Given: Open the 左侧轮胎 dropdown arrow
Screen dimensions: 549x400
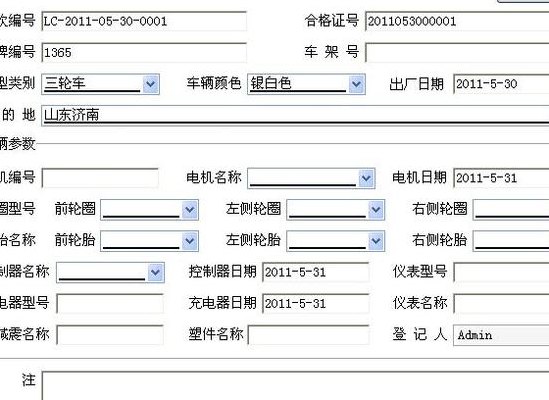Looking at the screenshot, I should 376,241.
